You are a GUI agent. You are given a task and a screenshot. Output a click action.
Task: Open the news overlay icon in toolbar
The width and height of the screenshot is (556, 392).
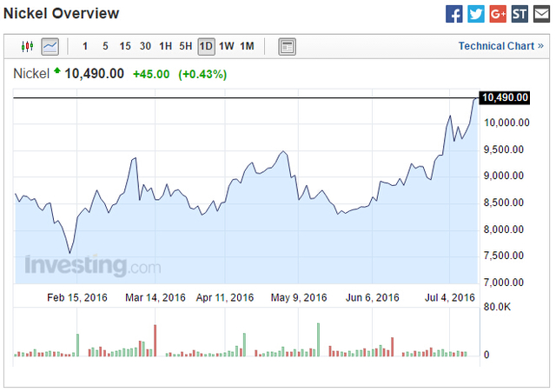tap(288, 46)
